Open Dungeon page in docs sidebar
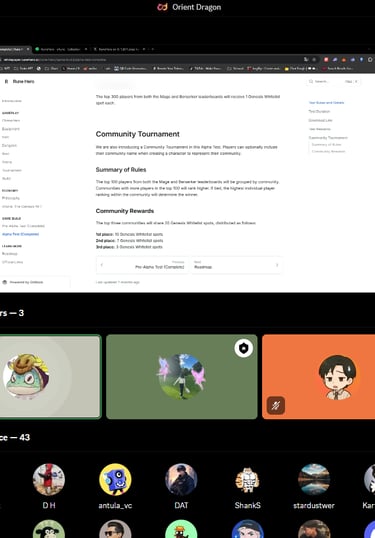Image resolution: width=375 pixels, height=538 pixels. (x=9, y=145)
